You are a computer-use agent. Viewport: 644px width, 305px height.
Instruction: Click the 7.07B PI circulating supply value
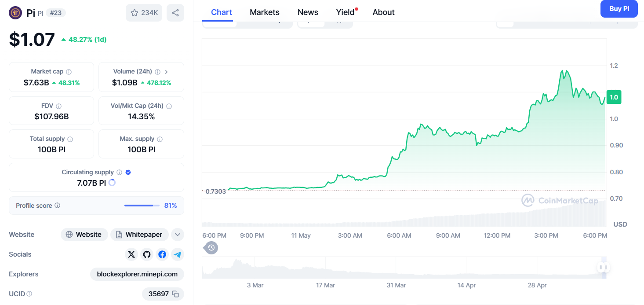91,183
